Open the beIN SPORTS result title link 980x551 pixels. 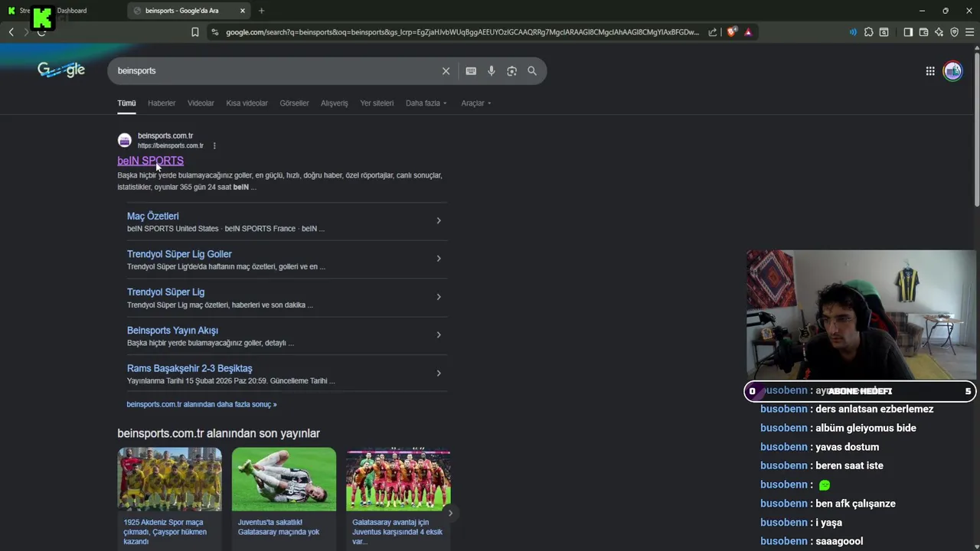pyautogui.click(x=150, y=161)
